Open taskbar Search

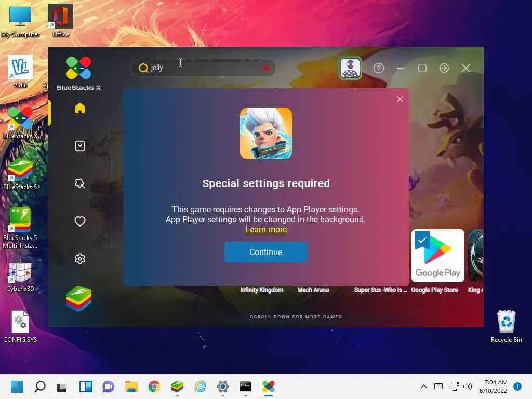39,387
